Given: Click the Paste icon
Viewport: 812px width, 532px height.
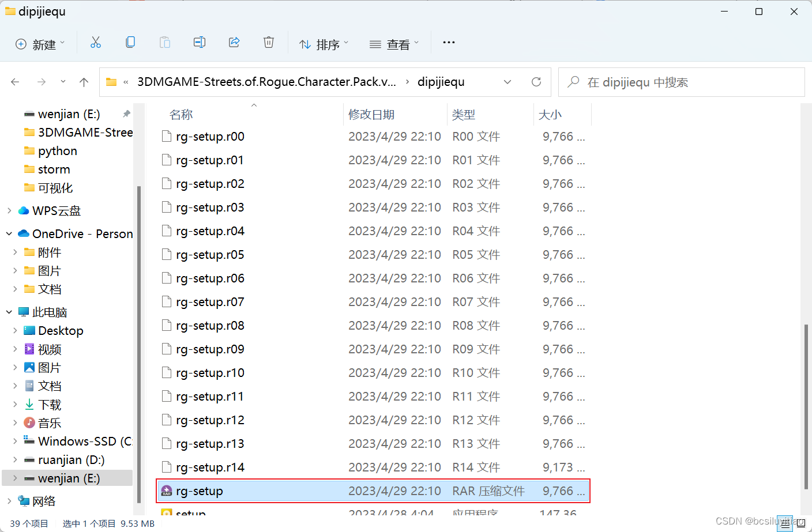Looking at the screenshot, I should [165, 42].
